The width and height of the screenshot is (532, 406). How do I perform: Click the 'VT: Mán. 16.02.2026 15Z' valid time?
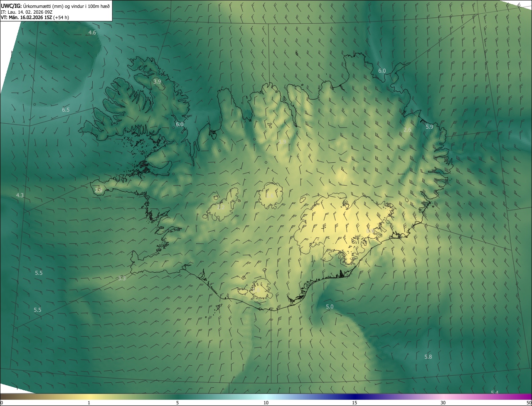pyautogui.click(x=26, y=17)
